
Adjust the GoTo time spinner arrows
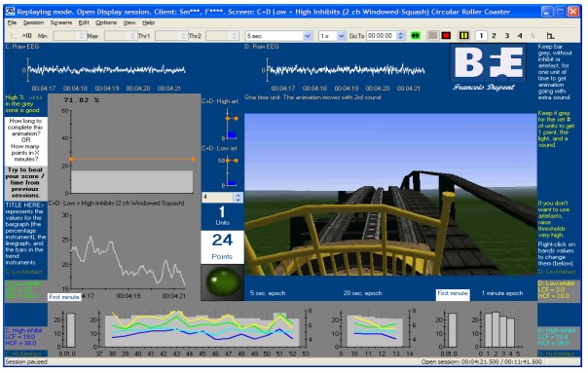pyautogui.click(x=400, y=36)
